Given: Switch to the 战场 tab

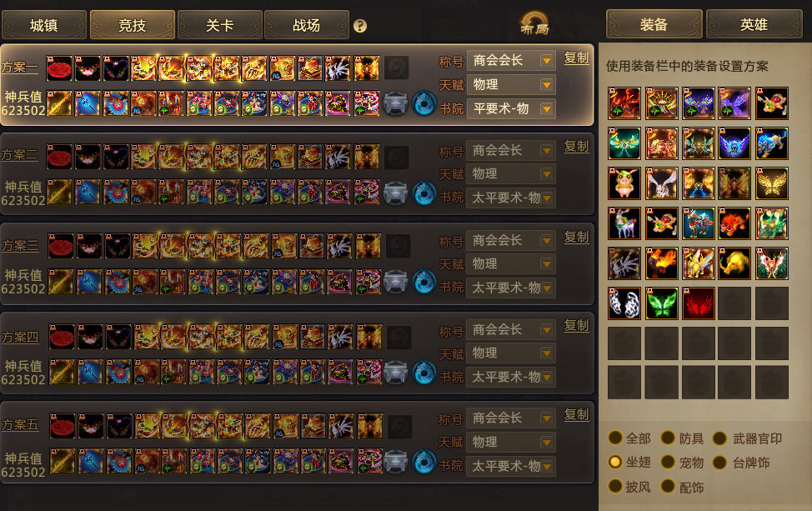Looking at the screenshot, I should pos(307,25).
